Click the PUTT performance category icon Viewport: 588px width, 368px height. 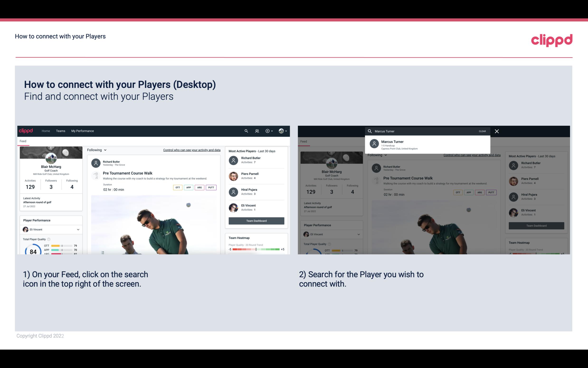click(211, 187)
